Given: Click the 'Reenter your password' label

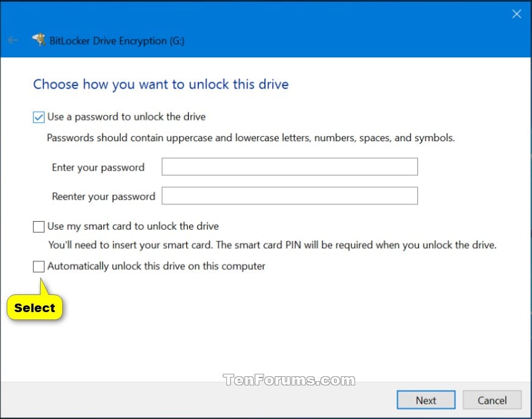Looking at the screenshot, I should (104, 197).
